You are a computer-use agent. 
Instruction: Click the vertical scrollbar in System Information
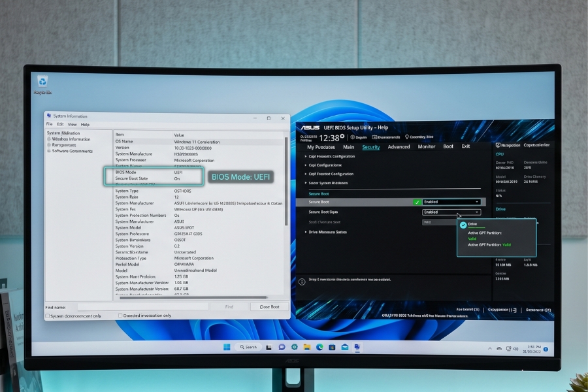(286, 181)
